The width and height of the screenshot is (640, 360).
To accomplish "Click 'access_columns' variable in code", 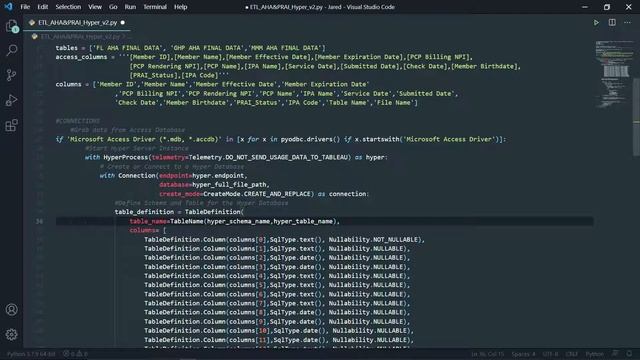I will [81, 57].
